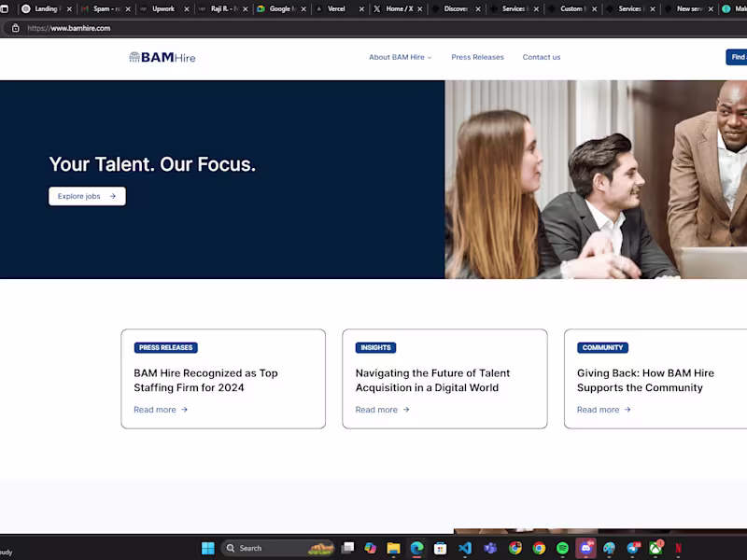
Task: Open Microsoft Store from the taskbar
Action: click(440, 548)
